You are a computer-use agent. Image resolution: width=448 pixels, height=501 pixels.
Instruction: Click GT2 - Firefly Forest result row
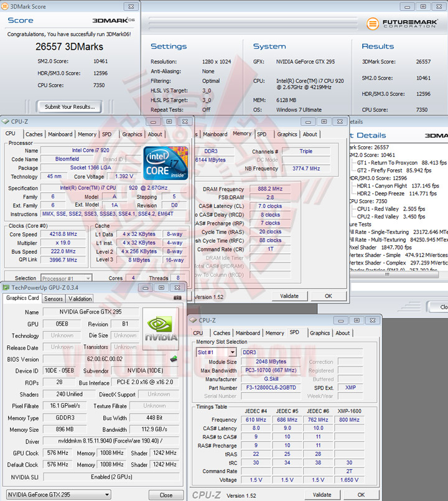coord(394,171)
